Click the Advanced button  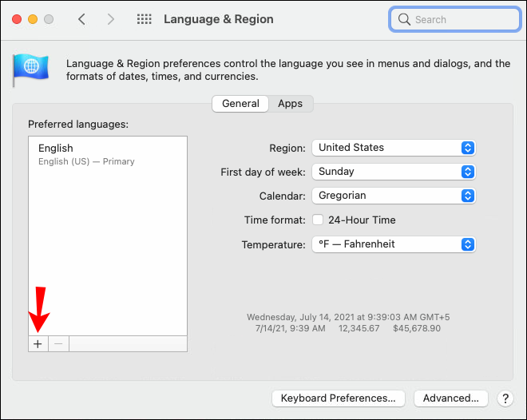(450, 398)
